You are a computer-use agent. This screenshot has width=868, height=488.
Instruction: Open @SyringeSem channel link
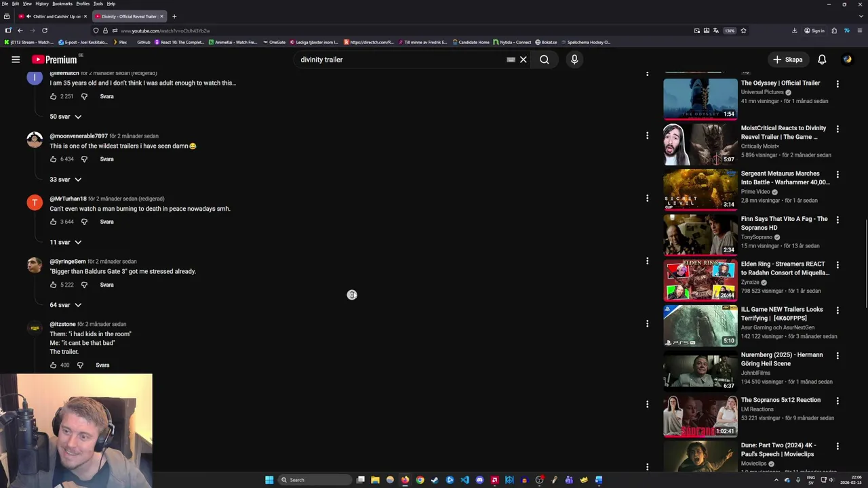pos(68,262)
